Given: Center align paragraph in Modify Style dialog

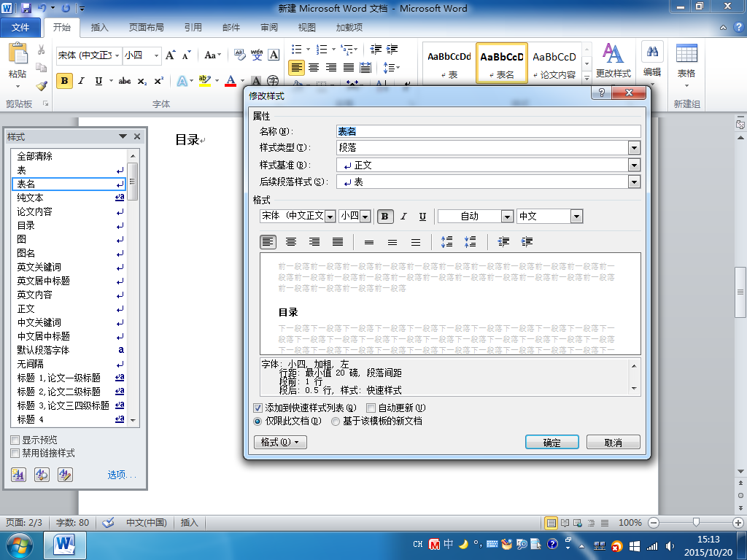Looking at the screenshot, I should pos(291,242).
